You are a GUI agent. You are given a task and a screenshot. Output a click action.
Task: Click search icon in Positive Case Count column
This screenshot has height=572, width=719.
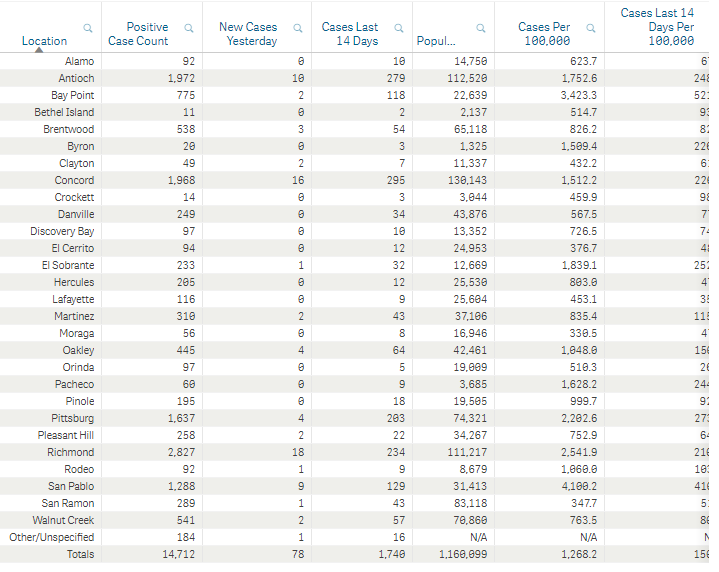188,28
